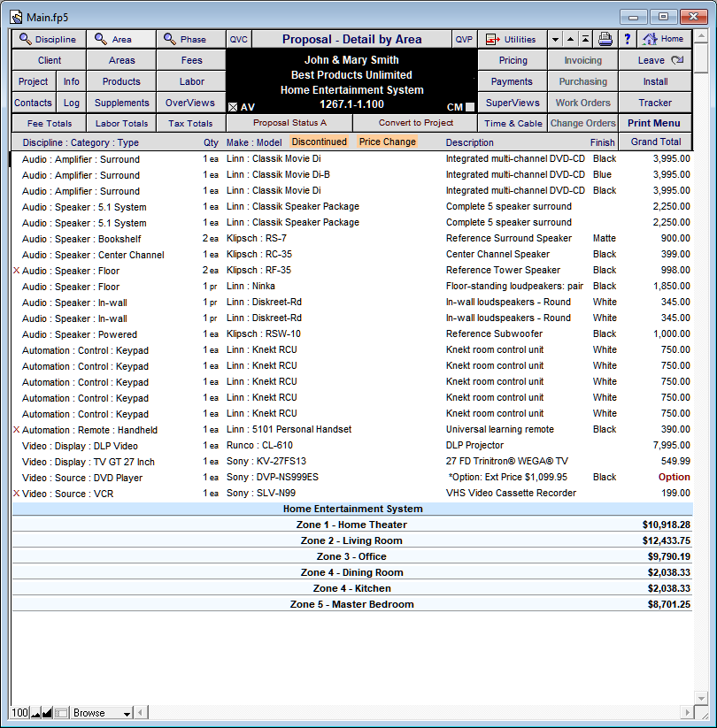Click Convert to Project
Screen dimensions: 717x728
(415, 123)
